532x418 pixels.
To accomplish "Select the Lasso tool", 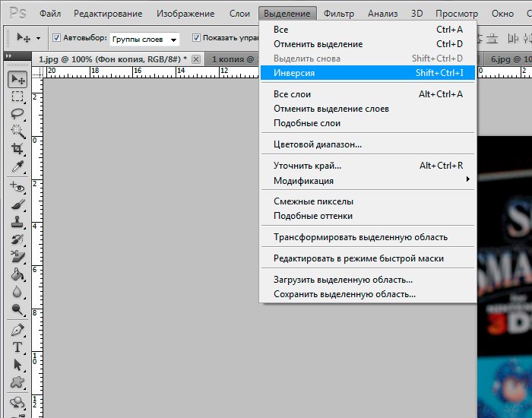I will (17, 114).
